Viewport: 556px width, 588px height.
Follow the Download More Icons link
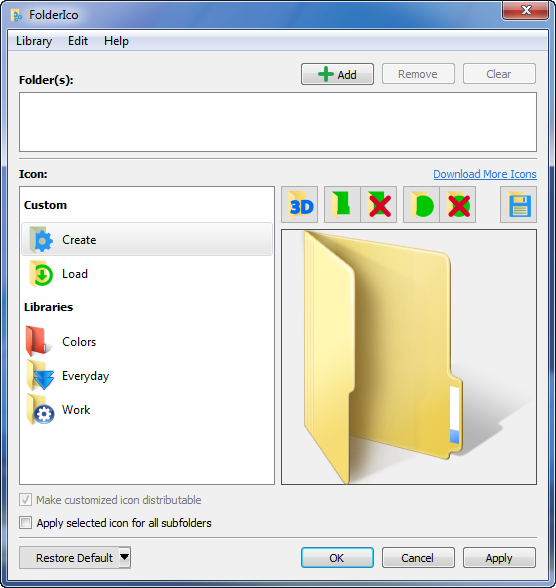coord(485,174)
